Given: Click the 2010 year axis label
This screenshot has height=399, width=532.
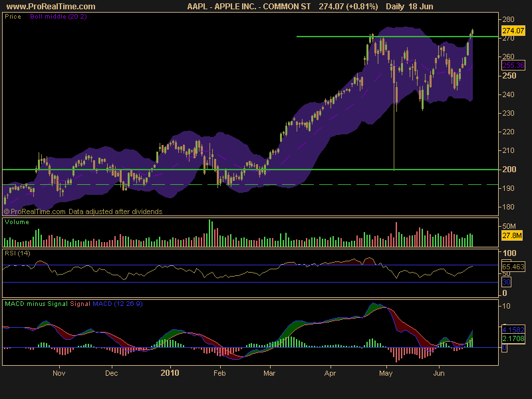Looking at the screenshot, I should 170,373.
